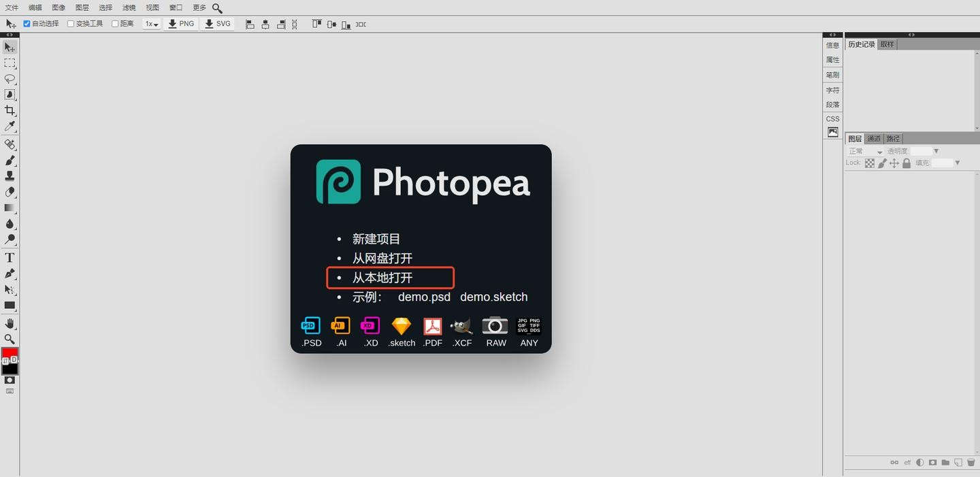Switch to the 通道 tab
The image size is (980, 477).
pos(874,139)
